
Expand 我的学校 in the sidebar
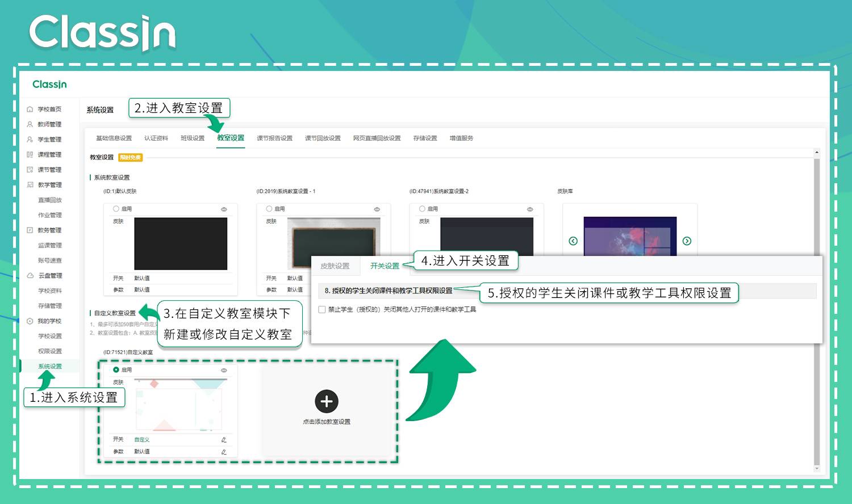49,321
